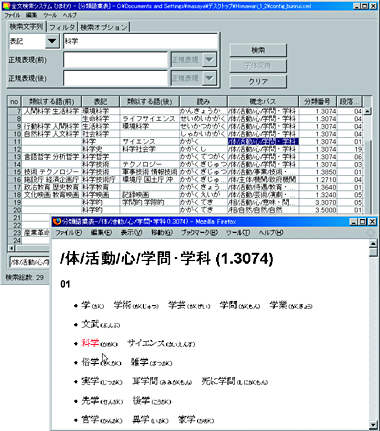Open the ヘルプ menu in Himawari window
The image size is (380, 431).
click(x=70, y=15)
